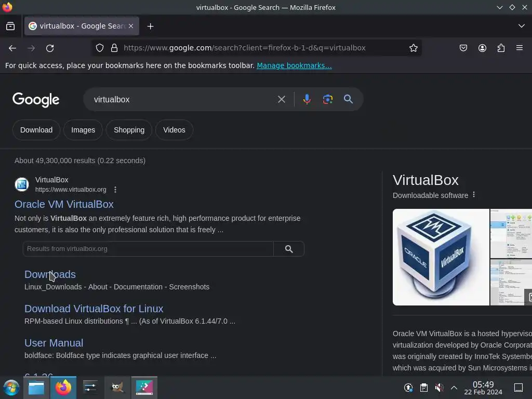Open the pink-teal app in the taskbar
This screenshot has height=399, width=532.
(144, 388)
